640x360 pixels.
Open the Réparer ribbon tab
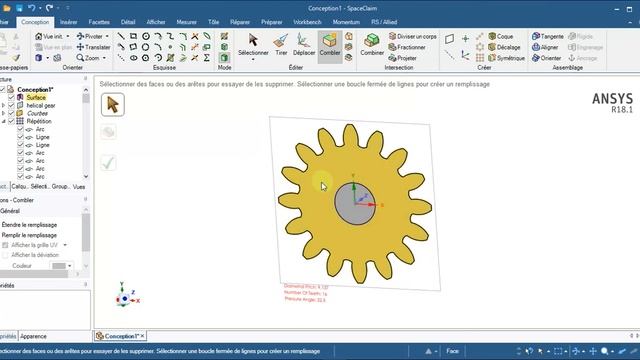coord(240,22)
